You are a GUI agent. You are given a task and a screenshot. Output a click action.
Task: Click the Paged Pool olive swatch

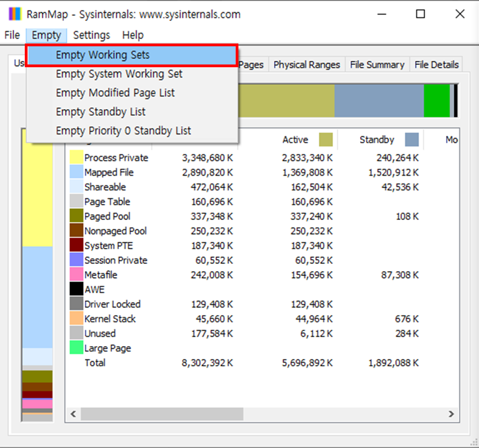click(x=77, y=216)
